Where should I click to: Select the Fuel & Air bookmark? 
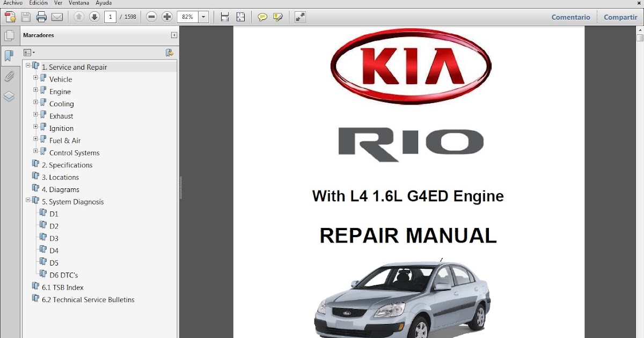[65, 141]
